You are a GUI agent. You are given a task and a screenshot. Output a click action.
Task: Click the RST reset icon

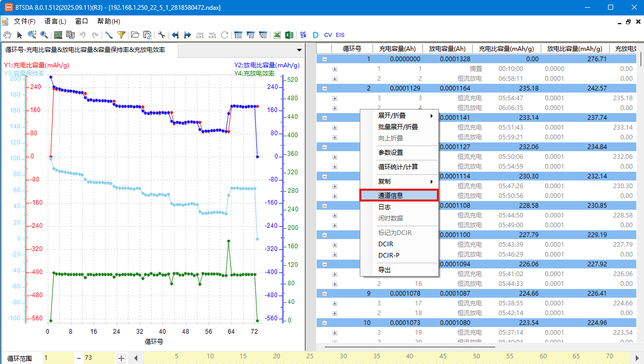(58, 35)
